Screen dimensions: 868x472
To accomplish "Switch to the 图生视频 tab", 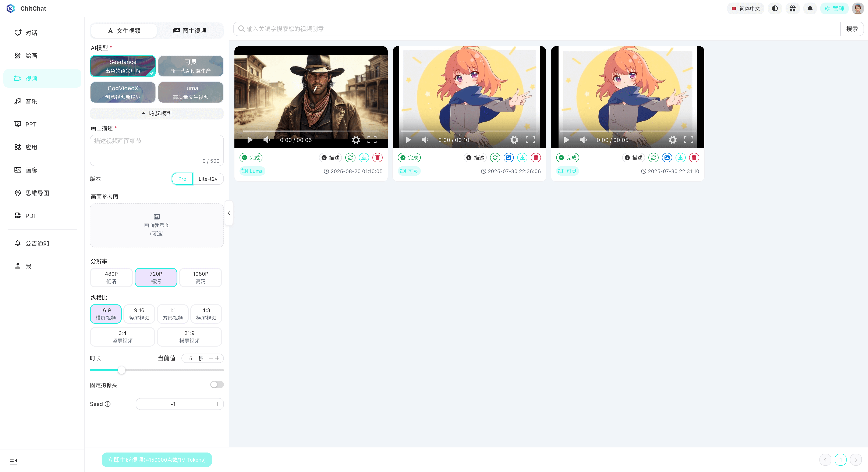I will pyautogui.click(x=190, y=31).
